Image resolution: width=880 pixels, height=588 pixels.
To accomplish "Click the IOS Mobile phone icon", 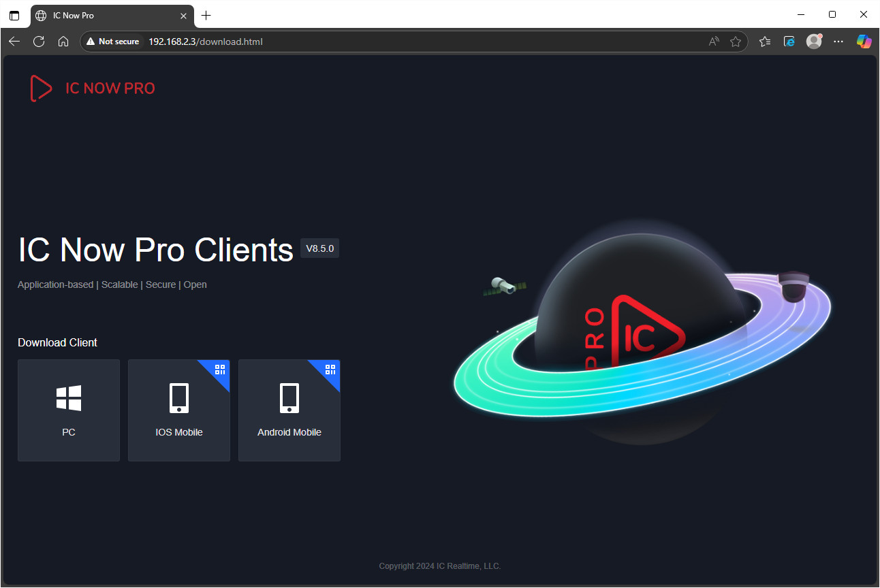I will pyautogui.click(x=179, y=398).
